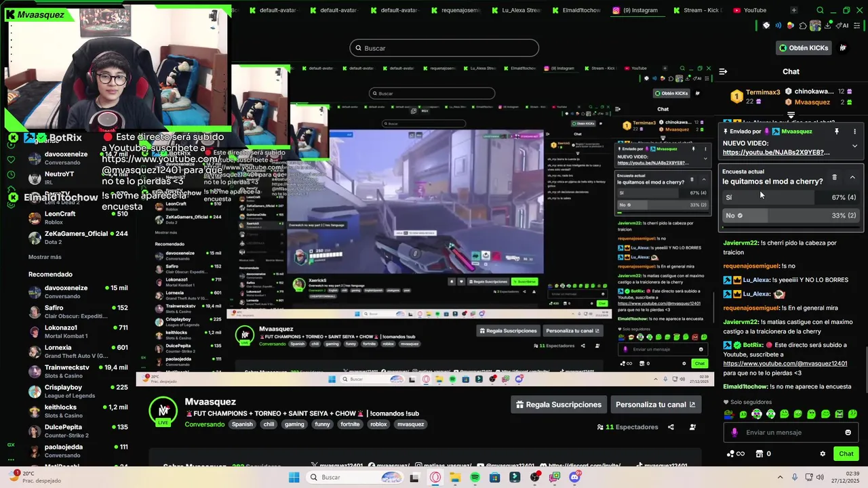Click username Javiervm22 in cherri message

(741, 243)
